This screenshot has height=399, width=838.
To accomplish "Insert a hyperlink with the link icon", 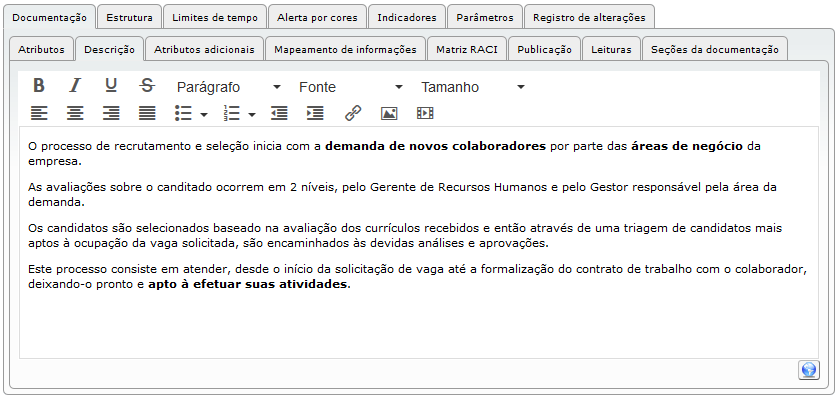I will tap(353, 113).
